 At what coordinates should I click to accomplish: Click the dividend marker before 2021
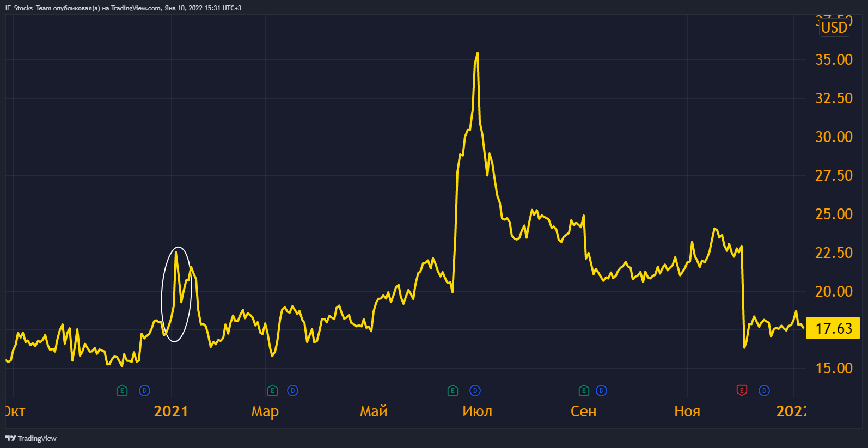coord(144,390)
